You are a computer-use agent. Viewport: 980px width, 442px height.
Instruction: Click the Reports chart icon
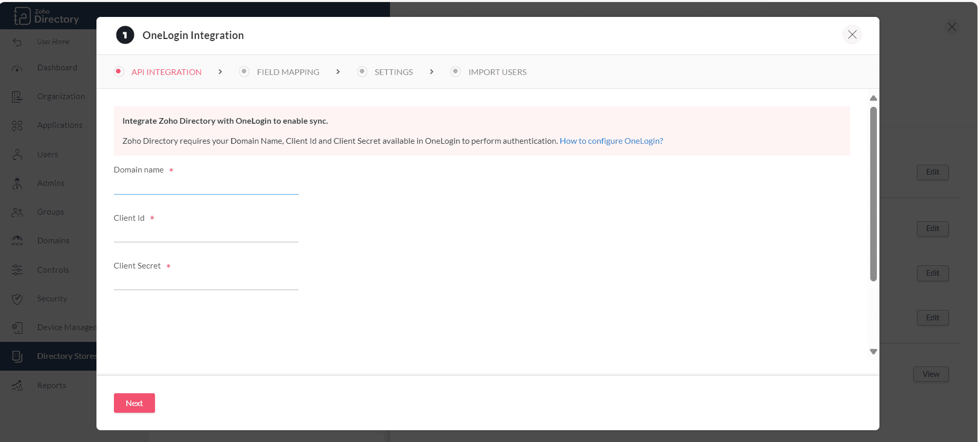coord(17,386)
